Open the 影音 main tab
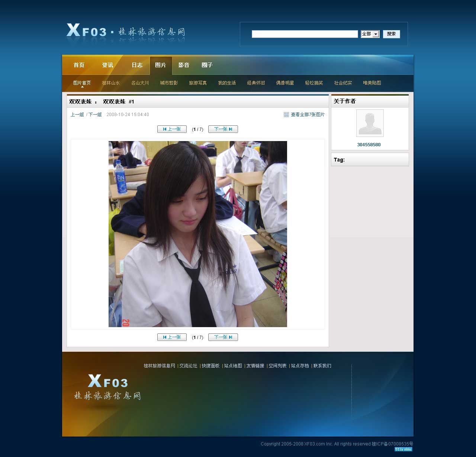The image size is (476, 457). click(x=184, y=65)
